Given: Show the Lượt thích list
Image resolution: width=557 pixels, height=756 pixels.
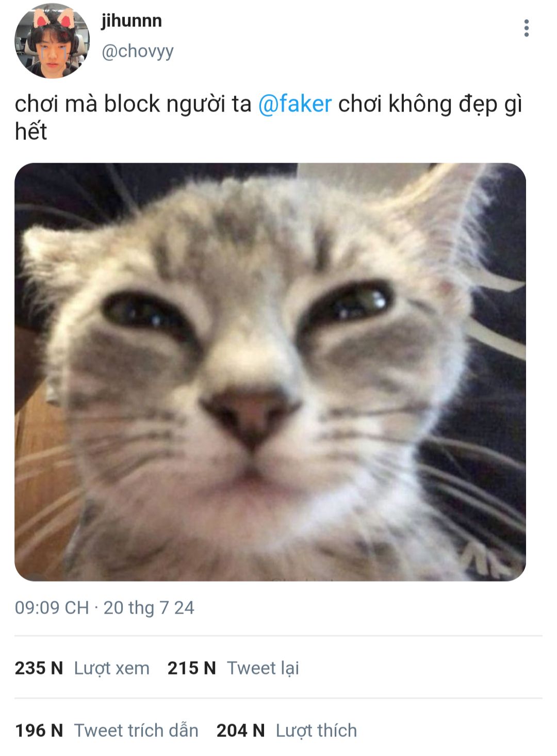Looking at the screenshot, I should click(x=316, y=730).
